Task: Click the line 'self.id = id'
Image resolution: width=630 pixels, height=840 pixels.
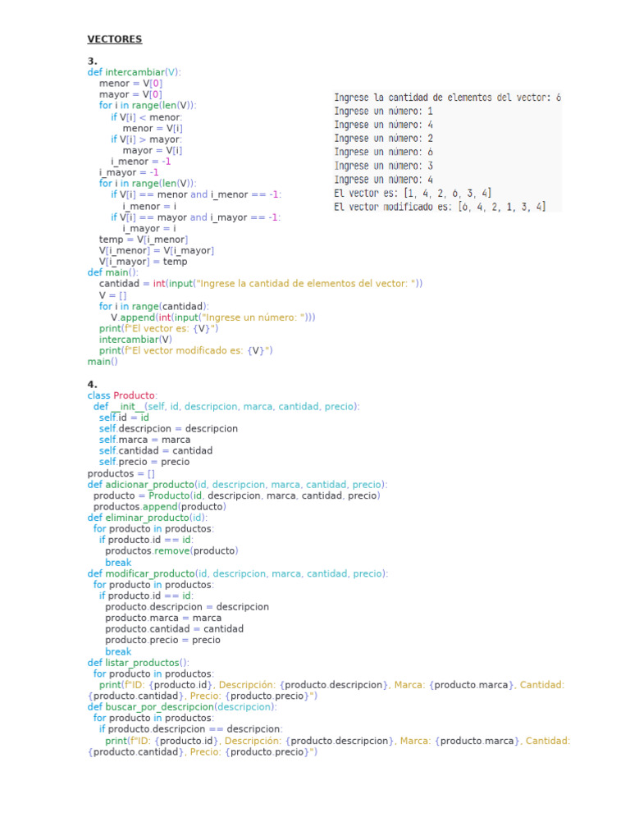Action: click(x=124, y=418)
